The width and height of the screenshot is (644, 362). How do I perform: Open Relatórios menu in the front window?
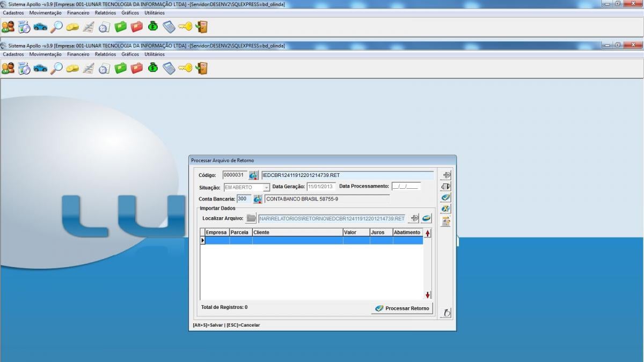[x=105, y=54]
